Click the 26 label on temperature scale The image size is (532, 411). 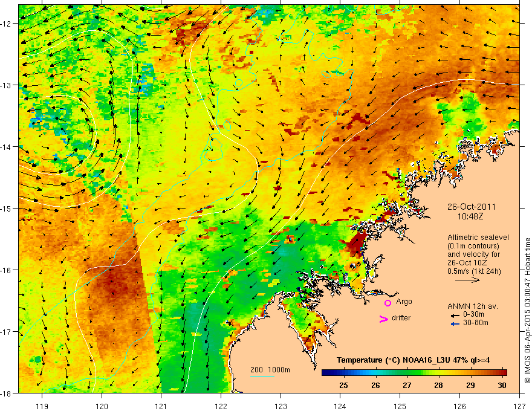coord(375,385)
